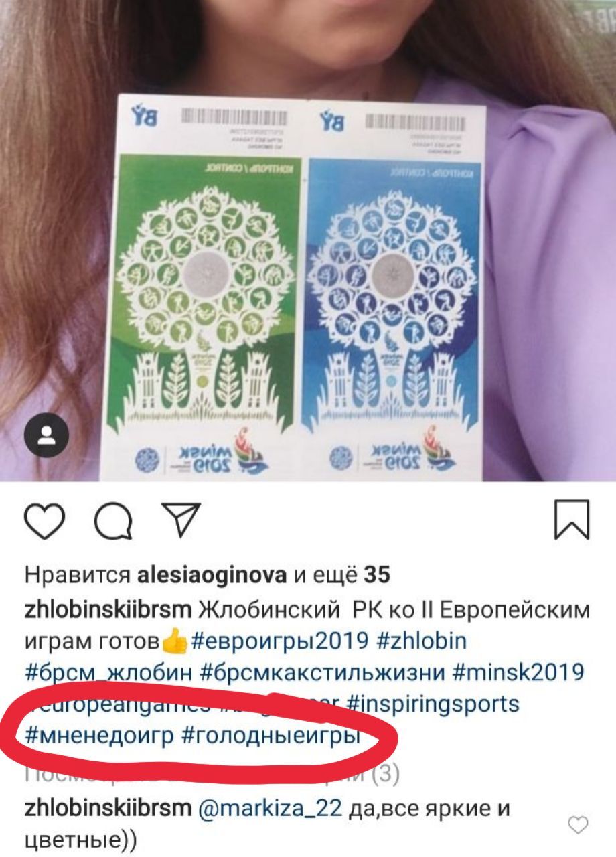Open hashtag #inspiringsports
This screenshot has width=616, height=857.
pos(433,704)
